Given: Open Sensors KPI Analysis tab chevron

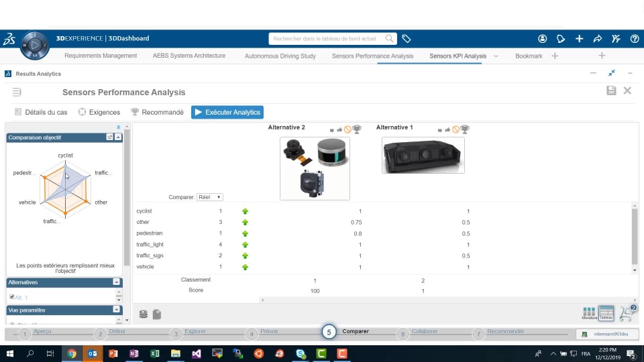Looking at the screenshot, I should (x=496, y=56).
